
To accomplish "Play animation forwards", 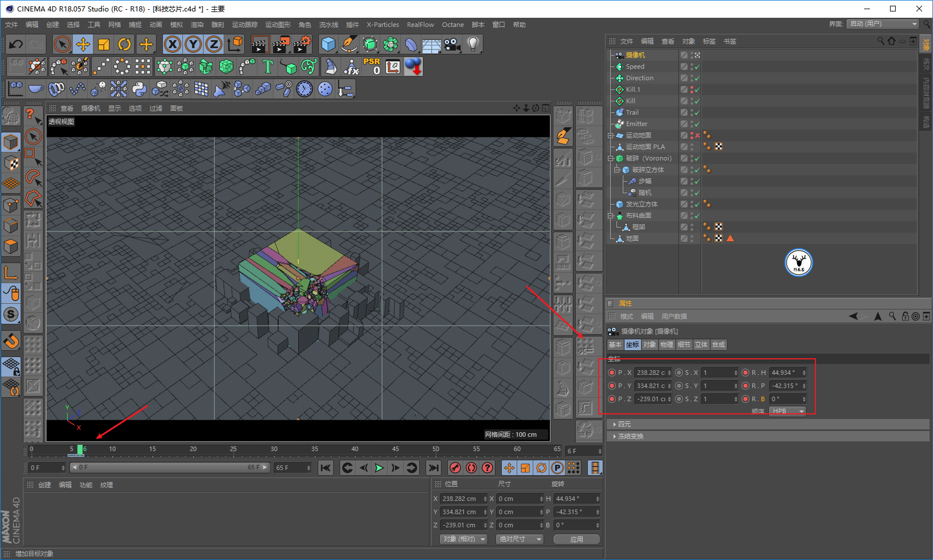I will click(379, 468).
